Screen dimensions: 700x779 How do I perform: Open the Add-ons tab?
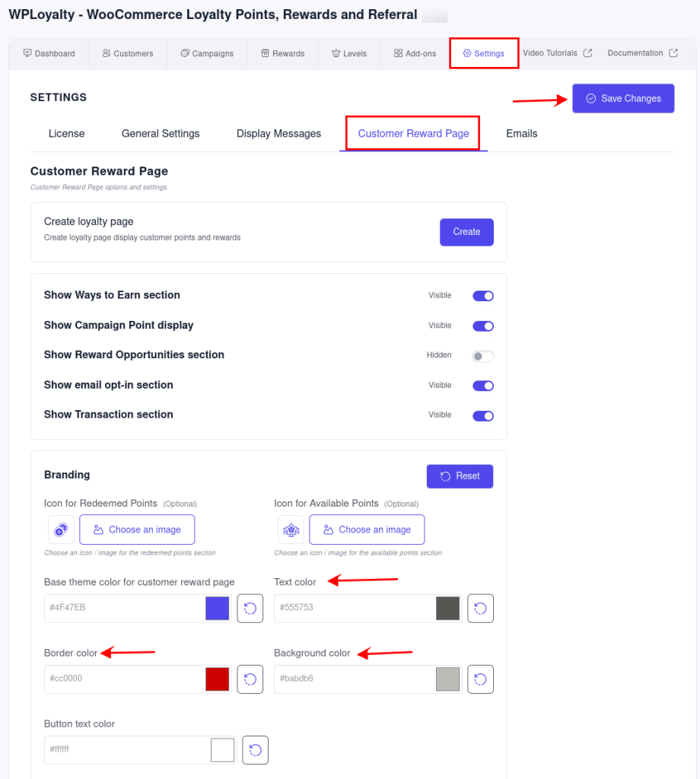click(415, 54)
